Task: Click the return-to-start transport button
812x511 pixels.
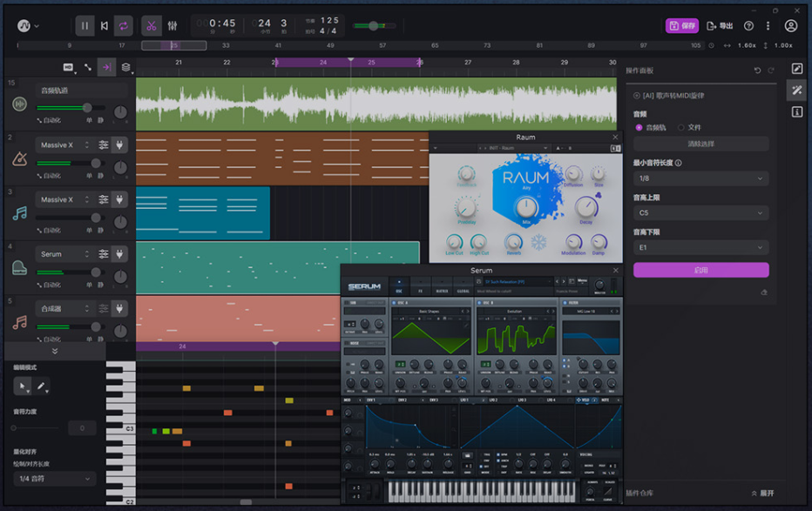Action: click(x=104, y=25)
